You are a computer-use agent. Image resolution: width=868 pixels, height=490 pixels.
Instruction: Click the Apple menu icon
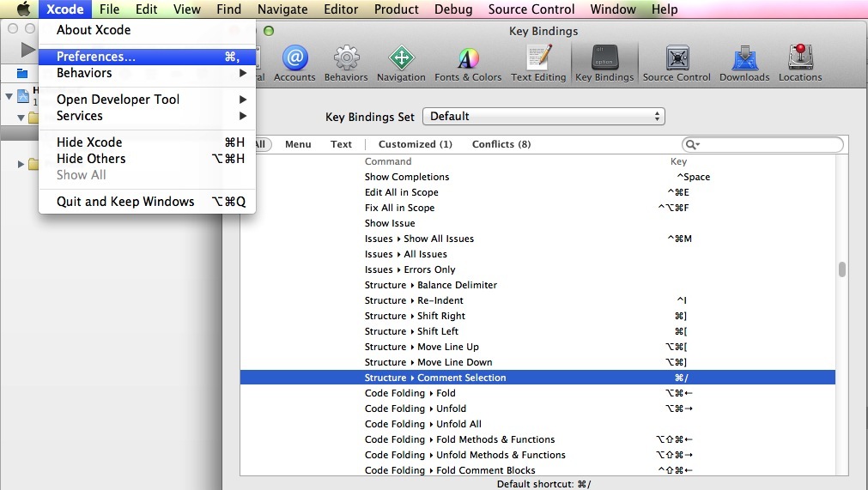click(23, 9)
